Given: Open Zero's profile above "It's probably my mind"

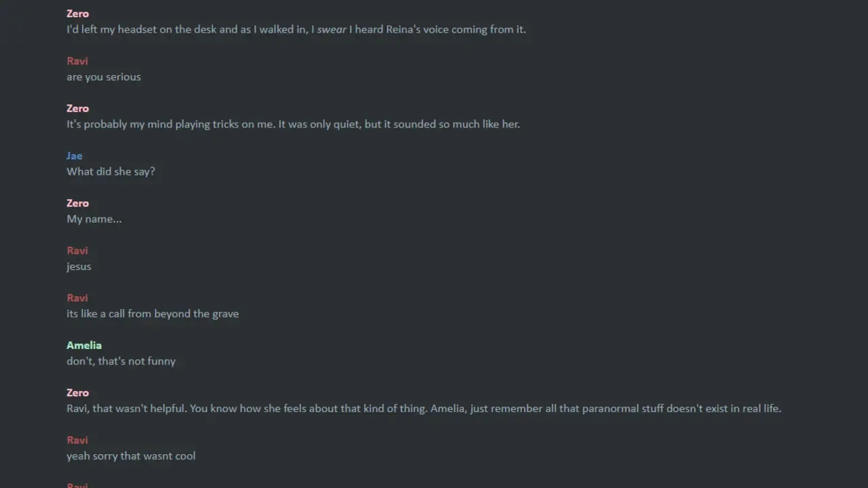Looking at the screenshot, I should pyautogui.click(x=77, y=108).
